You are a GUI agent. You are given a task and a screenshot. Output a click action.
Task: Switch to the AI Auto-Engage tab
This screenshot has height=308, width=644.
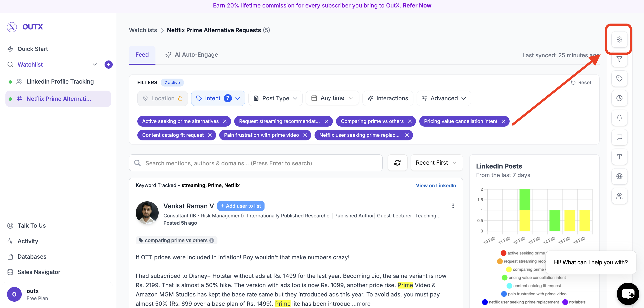pyautogui.click(x=191, y=55)
